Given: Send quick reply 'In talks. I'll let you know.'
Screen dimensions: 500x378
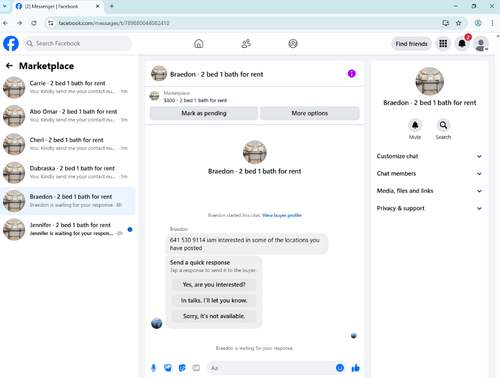Looking at the screenshot, I should (x=214, y=300).
